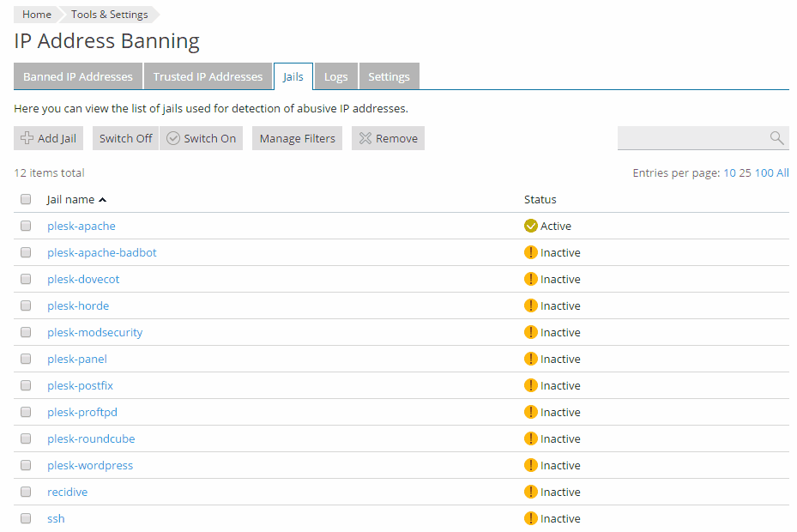
Task: Go to Tools & Settings breadcrumb
Action: (110, 15)
